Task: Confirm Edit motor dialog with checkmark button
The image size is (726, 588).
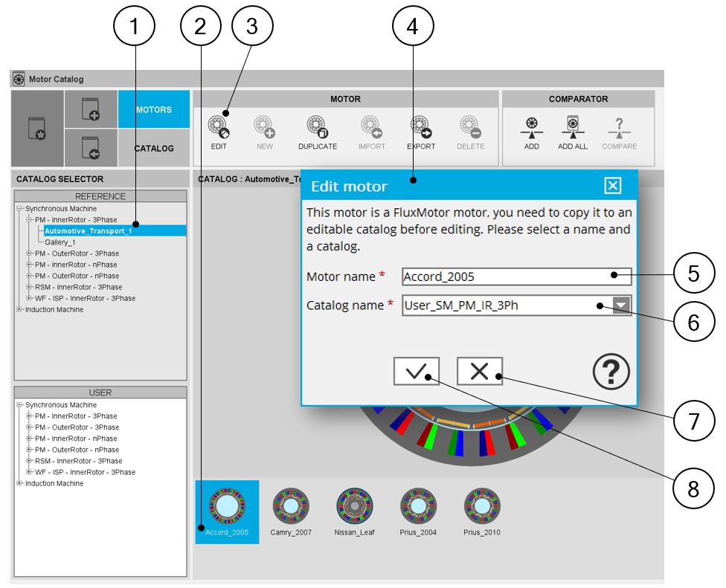Action: (417, 372)
